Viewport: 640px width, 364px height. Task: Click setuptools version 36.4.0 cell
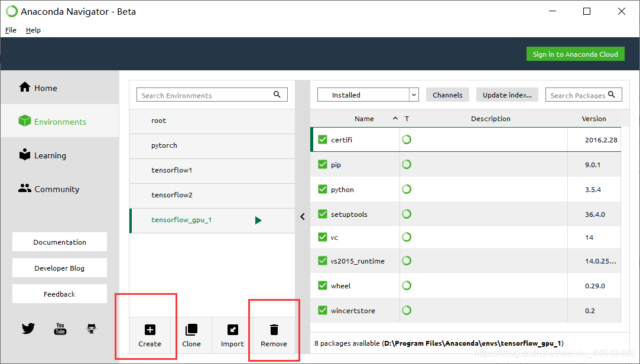coord(594,214)
